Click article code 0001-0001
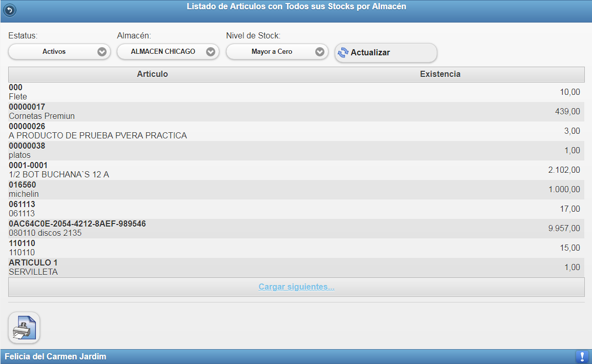This screenshot has width=592, height=364. (28, 166)
